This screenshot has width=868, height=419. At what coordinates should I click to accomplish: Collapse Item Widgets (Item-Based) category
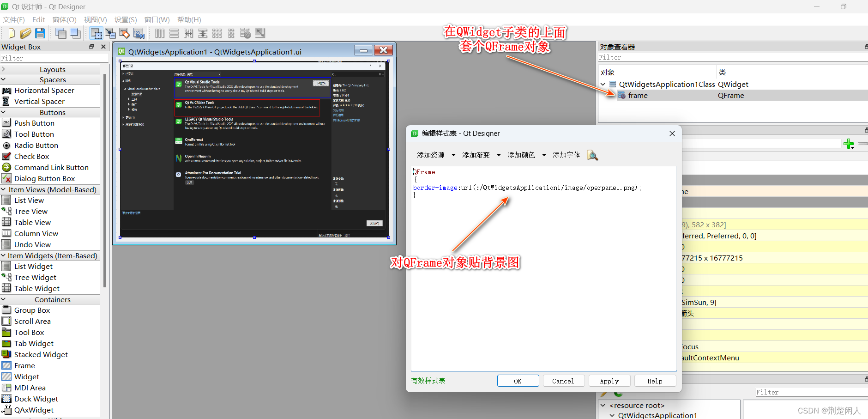pos(3,255)
